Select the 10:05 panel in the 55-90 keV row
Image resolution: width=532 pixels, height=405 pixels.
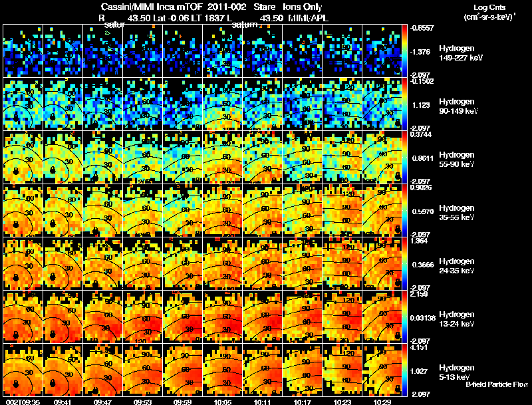point(223,157)
